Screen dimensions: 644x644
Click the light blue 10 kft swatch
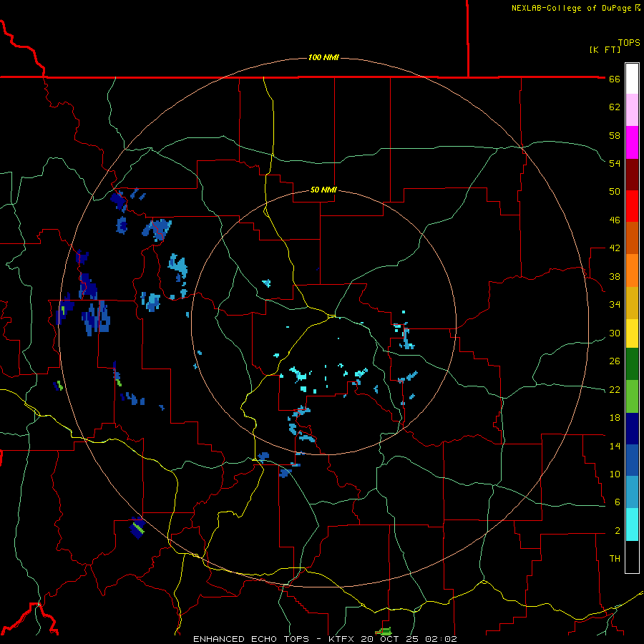click(632, 492)
